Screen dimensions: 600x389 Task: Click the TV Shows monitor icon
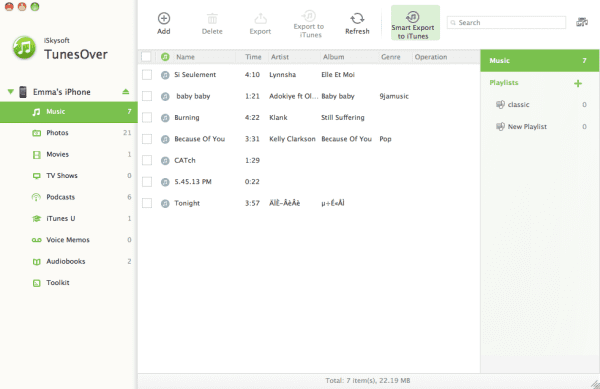(36, 176)
